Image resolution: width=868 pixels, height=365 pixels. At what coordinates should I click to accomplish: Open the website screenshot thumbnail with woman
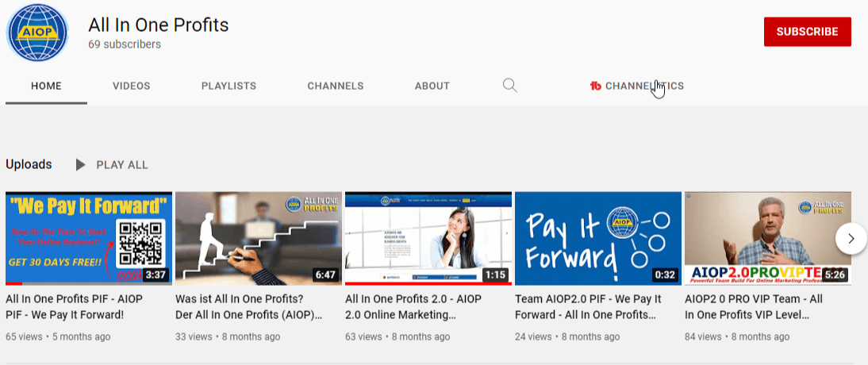coord(428,238)
